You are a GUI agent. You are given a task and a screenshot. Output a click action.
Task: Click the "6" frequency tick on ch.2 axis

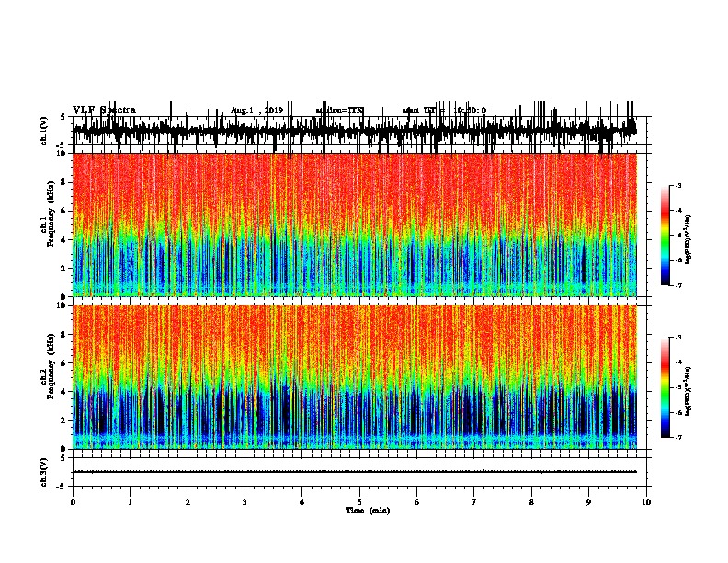pos(64,362)
